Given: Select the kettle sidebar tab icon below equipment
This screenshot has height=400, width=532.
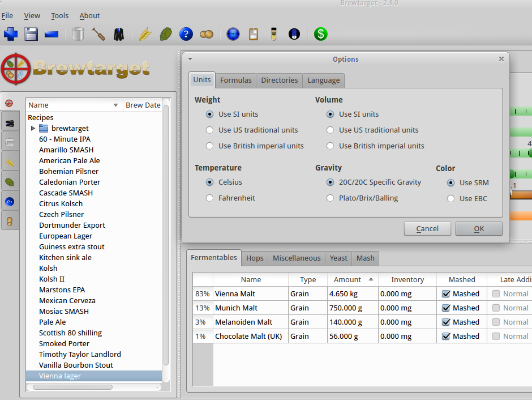Looking at the screenshot, I should pyautogui.click(x=10, y=143).
